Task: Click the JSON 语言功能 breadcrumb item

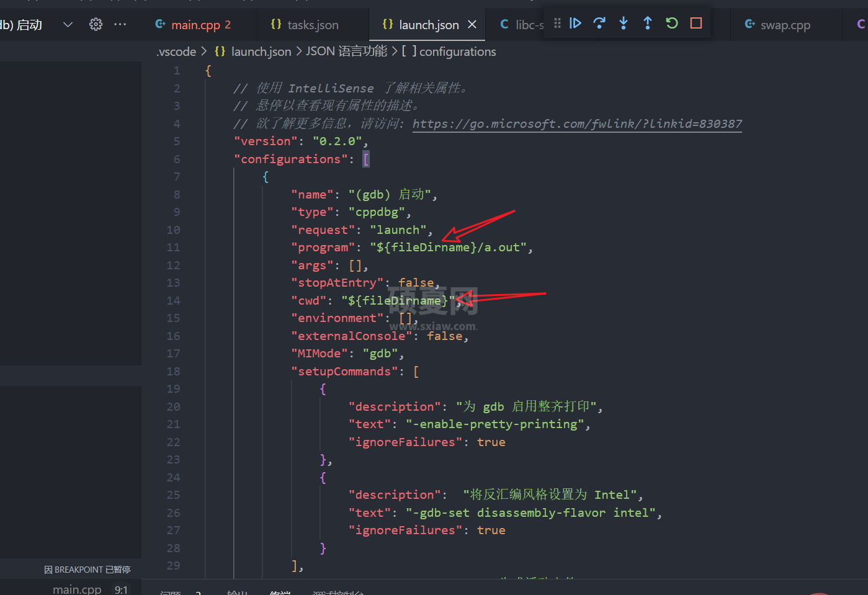Action: (346, 51)
